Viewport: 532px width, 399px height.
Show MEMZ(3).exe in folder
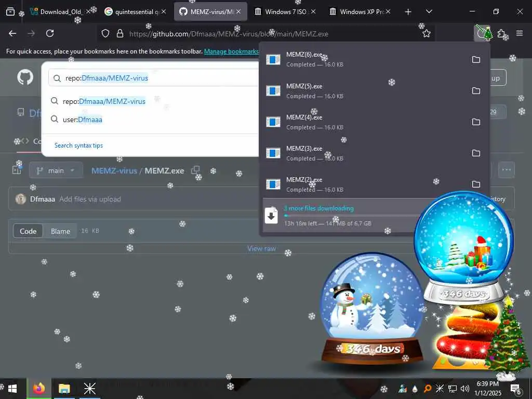click(x=476, y=153)
